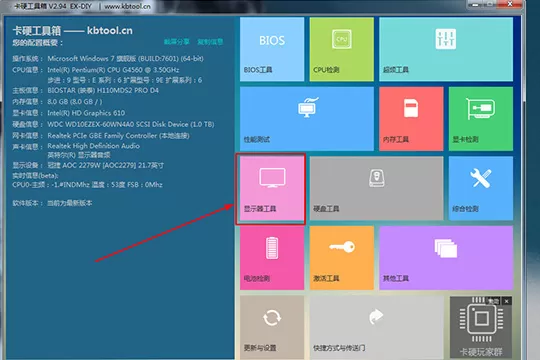Open the 显示器工具 monitor tile
Viewport: 540px width, 360px height.
[x=272, y=188]
